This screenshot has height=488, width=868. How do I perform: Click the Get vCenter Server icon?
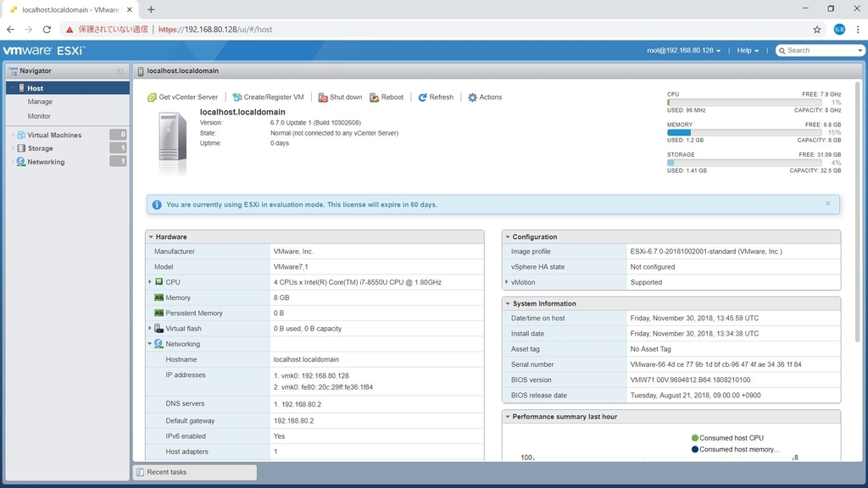pyautogui.click(x=152, y=97)
